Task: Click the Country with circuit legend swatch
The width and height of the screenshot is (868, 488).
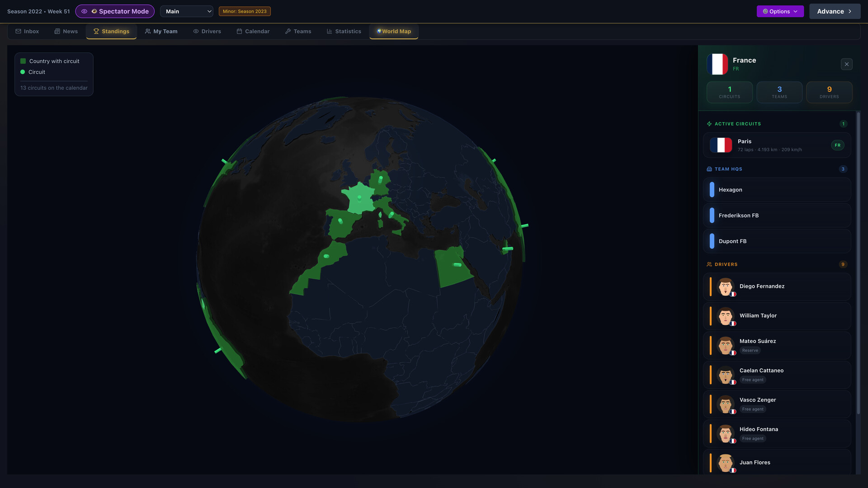Action: tap(23, 61)
